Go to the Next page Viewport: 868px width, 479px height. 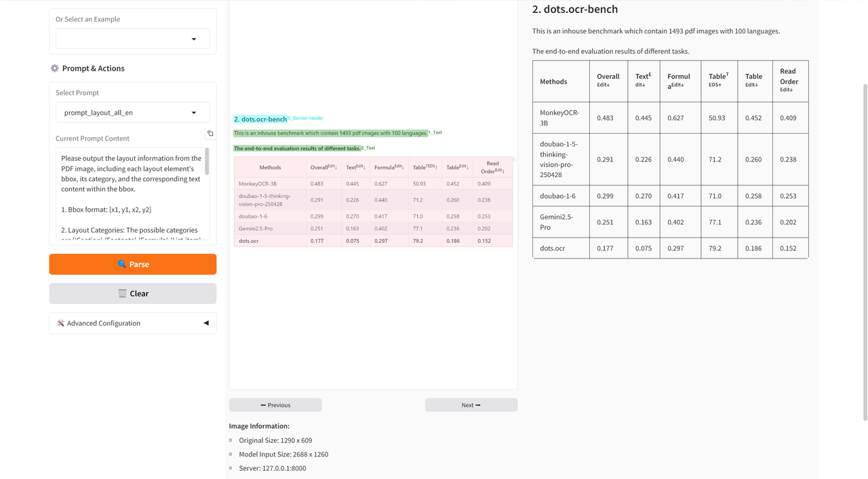pos(471,405)
